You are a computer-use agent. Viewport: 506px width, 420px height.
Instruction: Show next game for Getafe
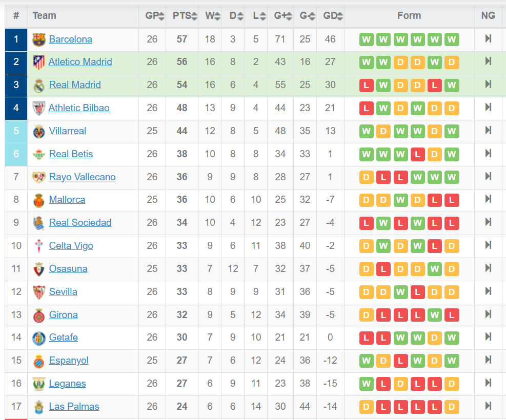[x=488, y=337]
